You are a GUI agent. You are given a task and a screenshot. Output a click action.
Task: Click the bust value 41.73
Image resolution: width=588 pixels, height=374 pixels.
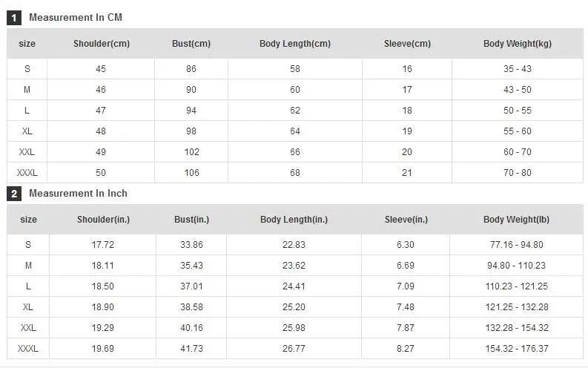191,349
